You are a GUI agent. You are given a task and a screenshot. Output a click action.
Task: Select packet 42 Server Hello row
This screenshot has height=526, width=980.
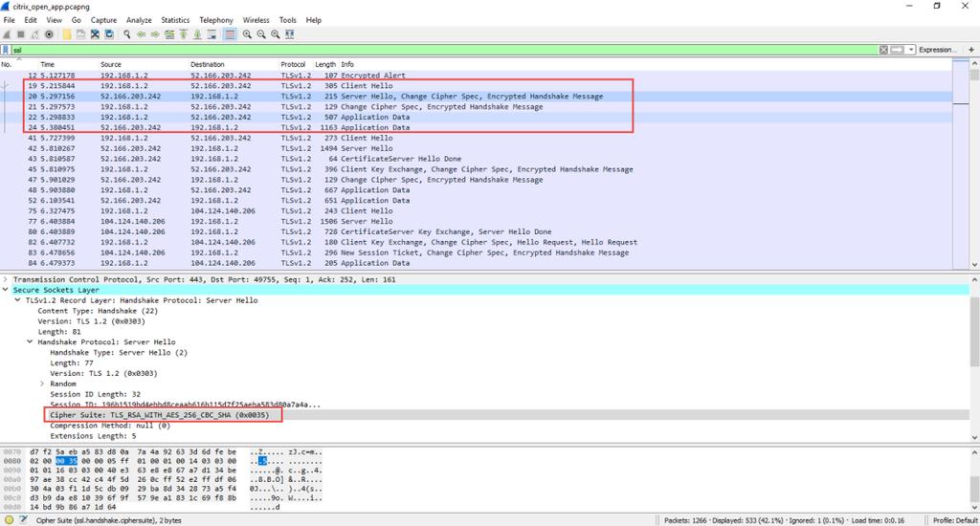click(477, 148)
